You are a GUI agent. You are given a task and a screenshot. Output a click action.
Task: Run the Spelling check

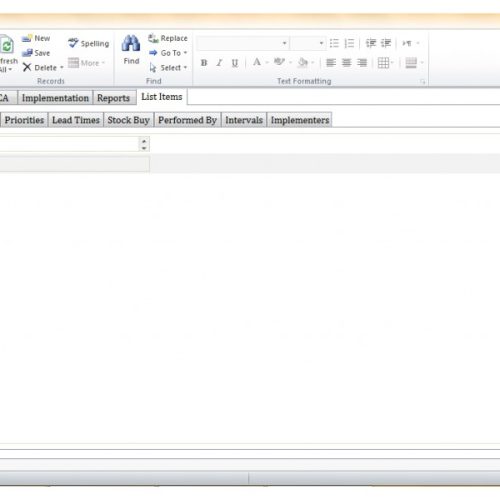pyautogui.click(x=89, y=43)
